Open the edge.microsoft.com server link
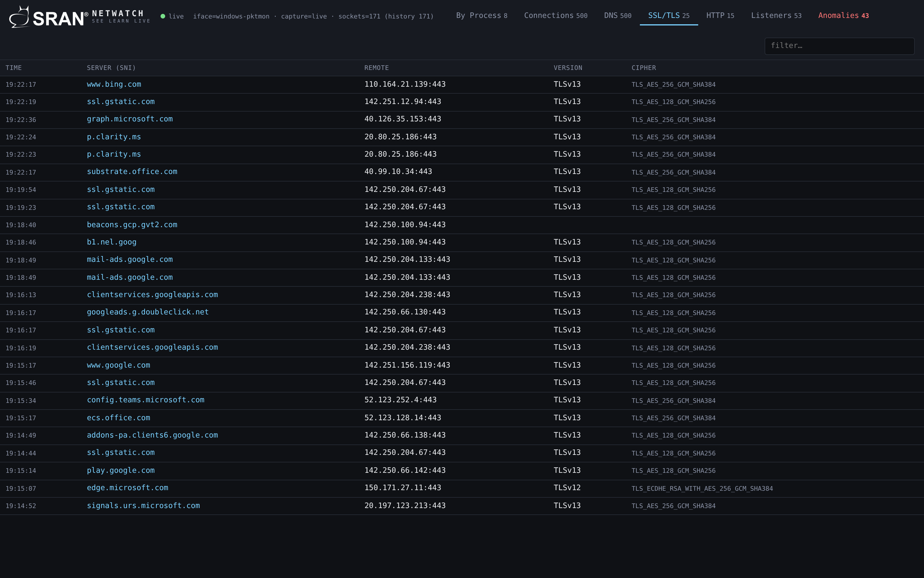 click(128, 488)
